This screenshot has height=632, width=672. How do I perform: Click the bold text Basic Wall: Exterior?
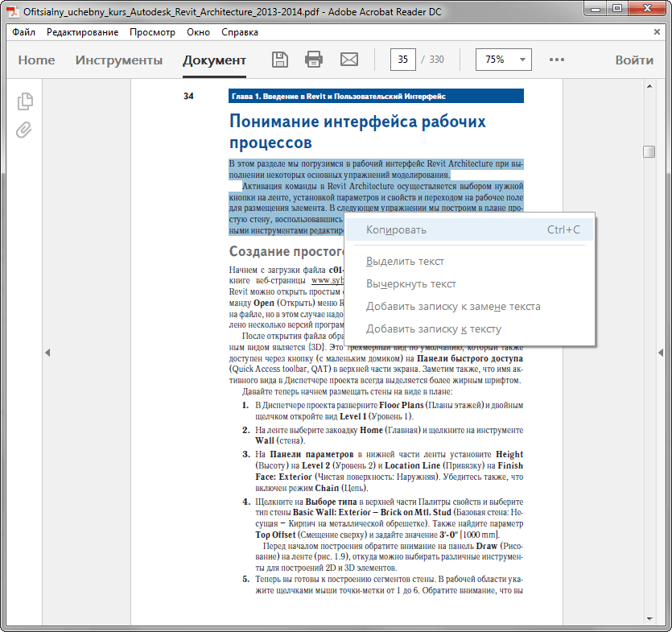(x=332, y=512)
